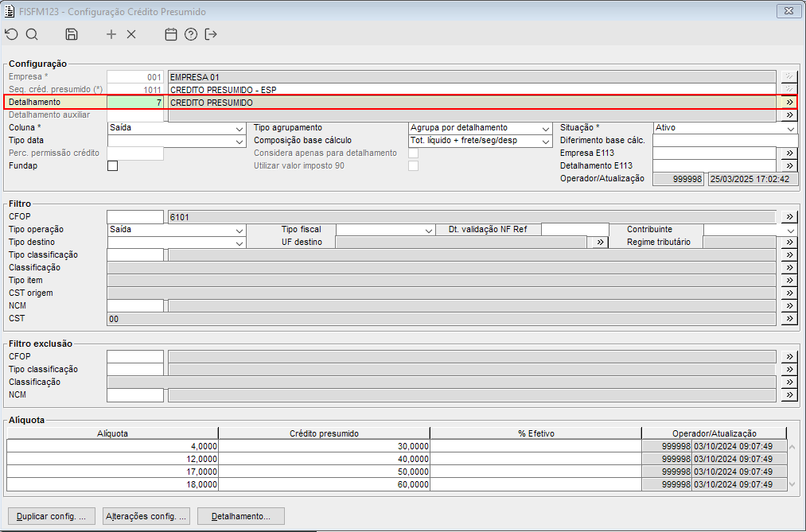Open lookup arrow for Filtro exclusão CFOP
806x532 pixels.
pos(789,356)
